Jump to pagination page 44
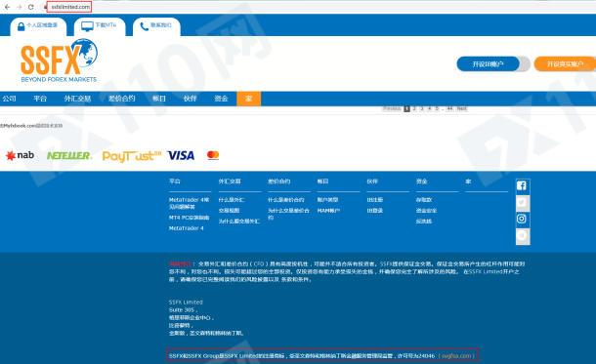 [449, 108]
